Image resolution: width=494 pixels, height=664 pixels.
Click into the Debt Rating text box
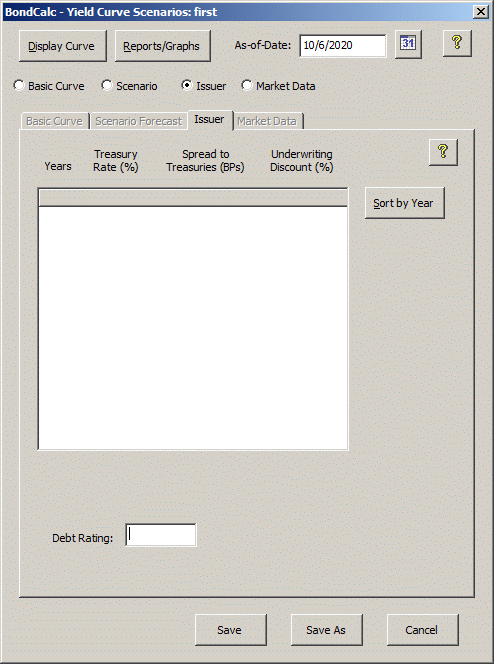tap(161, 535)
